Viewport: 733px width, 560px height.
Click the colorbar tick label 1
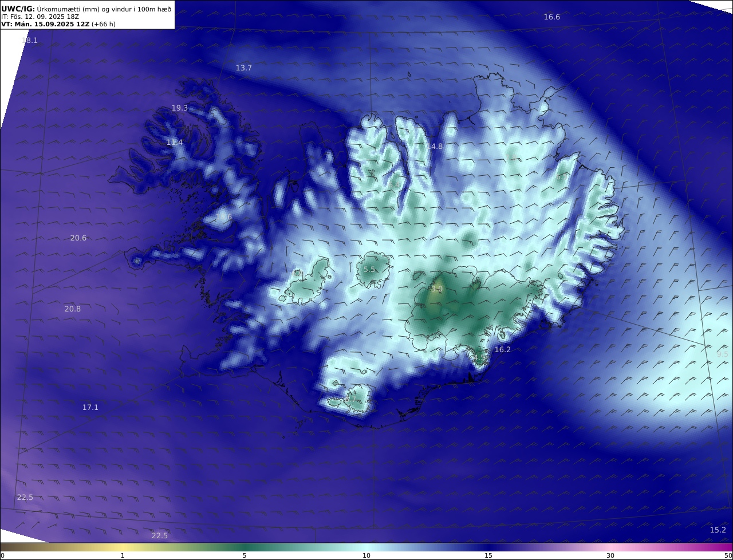[123, 555]
